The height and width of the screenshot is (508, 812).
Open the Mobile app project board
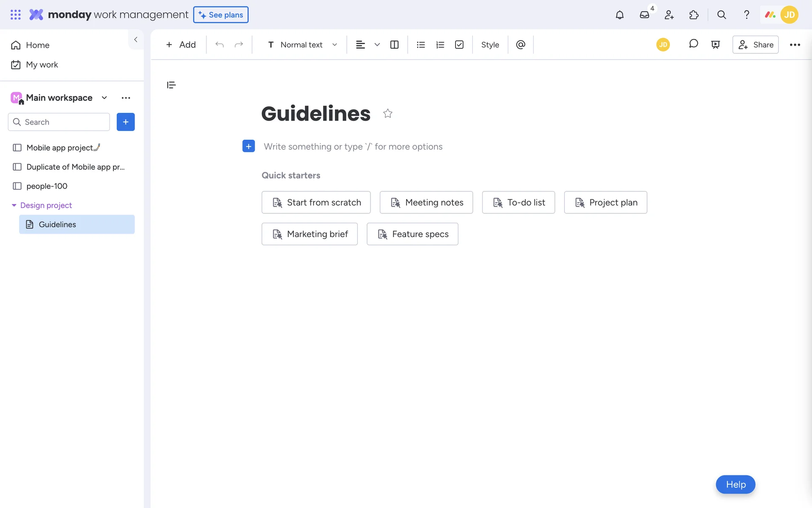coord(59,148)
